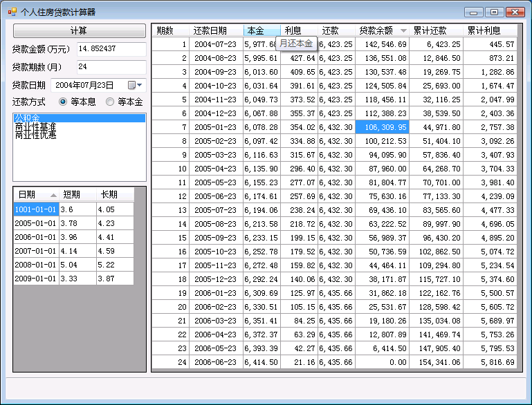Maximize the loan calculator window
Viewport: 532px width, 405px height.
(x=494, y=12)
